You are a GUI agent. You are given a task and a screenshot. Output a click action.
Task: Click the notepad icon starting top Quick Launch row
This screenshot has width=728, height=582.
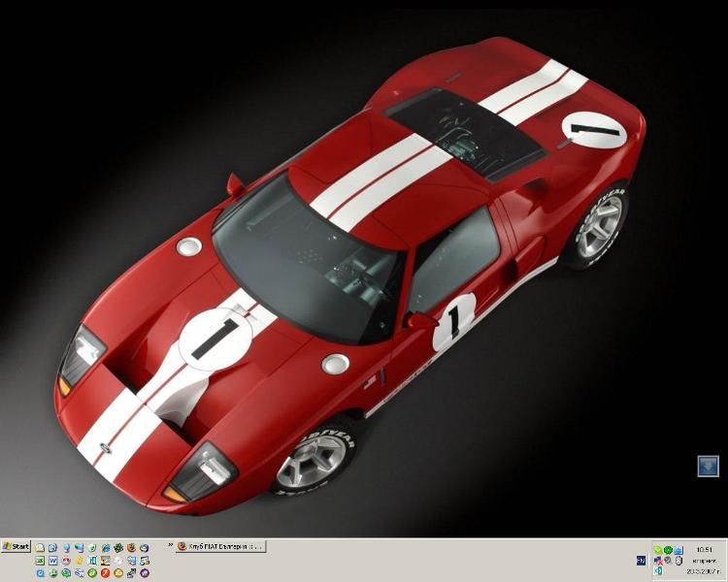(40, 548)
